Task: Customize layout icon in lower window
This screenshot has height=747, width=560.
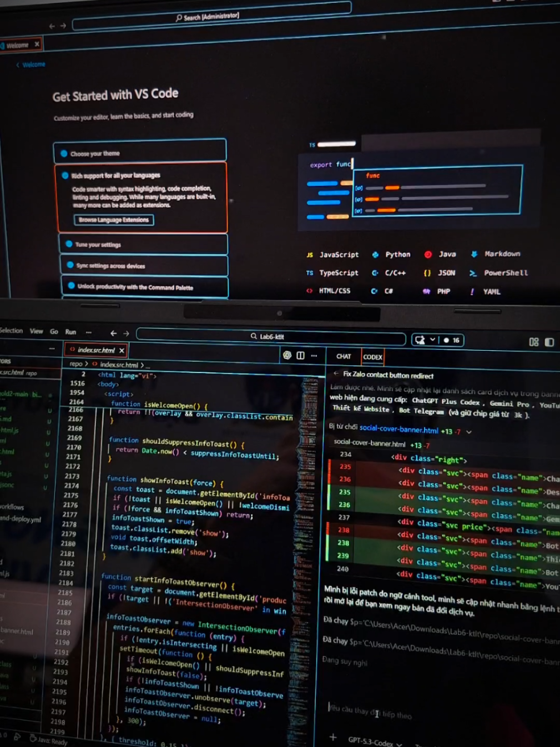Action: [x=534, y=342]
